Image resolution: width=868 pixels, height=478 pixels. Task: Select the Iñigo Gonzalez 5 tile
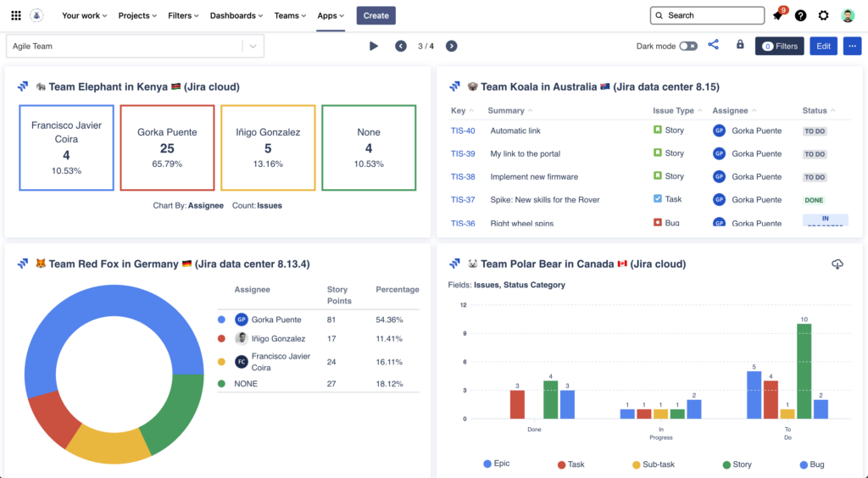[x=268, y=147]
